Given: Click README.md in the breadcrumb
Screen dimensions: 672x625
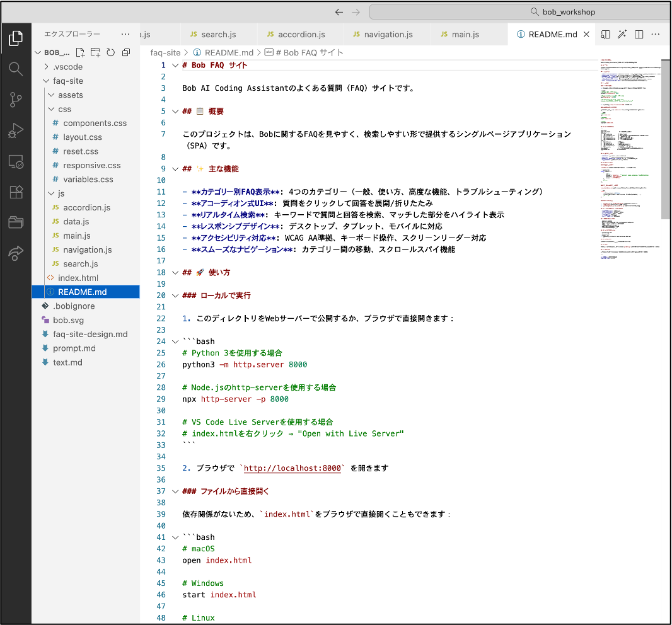Looking at the screenshot, I should click(229, 53).
